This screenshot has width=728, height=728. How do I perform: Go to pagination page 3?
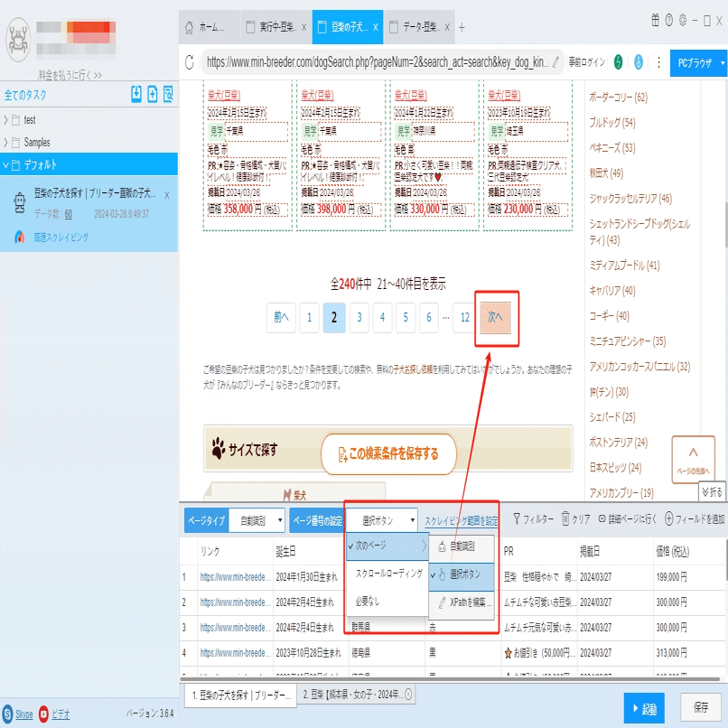point(359,318)
